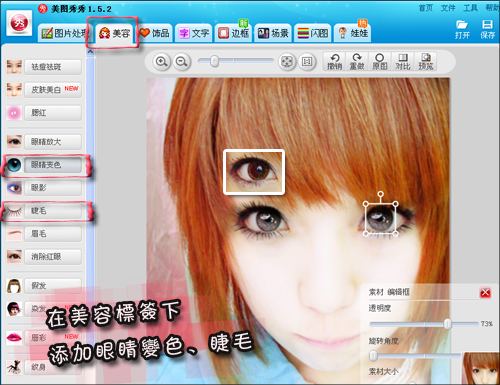The image size is (500, 385).
Task: Click the red lips icon
Action: (14, 338)
